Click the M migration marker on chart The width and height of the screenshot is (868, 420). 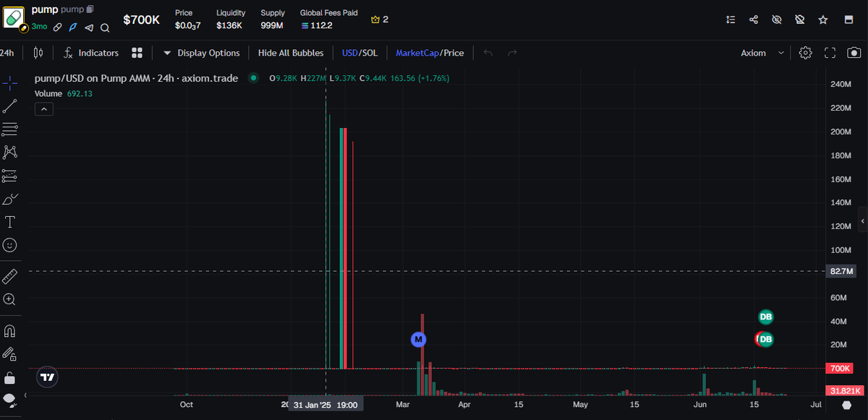(418, 339)
